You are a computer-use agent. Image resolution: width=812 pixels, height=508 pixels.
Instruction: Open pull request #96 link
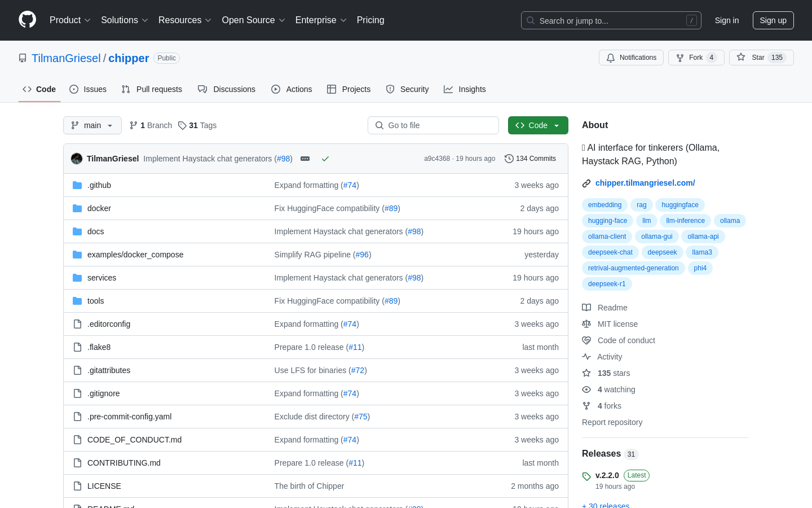tap(362, 255)
